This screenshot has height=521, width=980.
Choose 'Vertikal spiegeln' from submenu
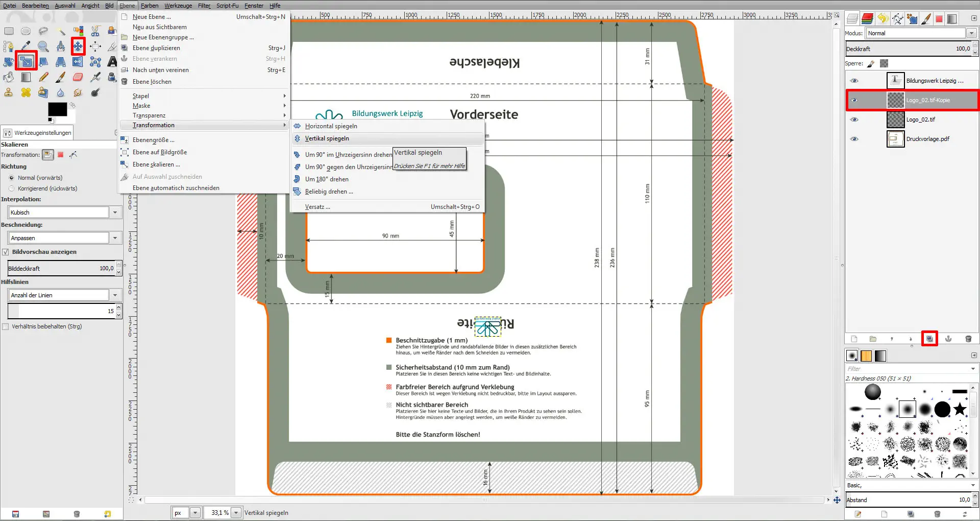coord(327,138)
